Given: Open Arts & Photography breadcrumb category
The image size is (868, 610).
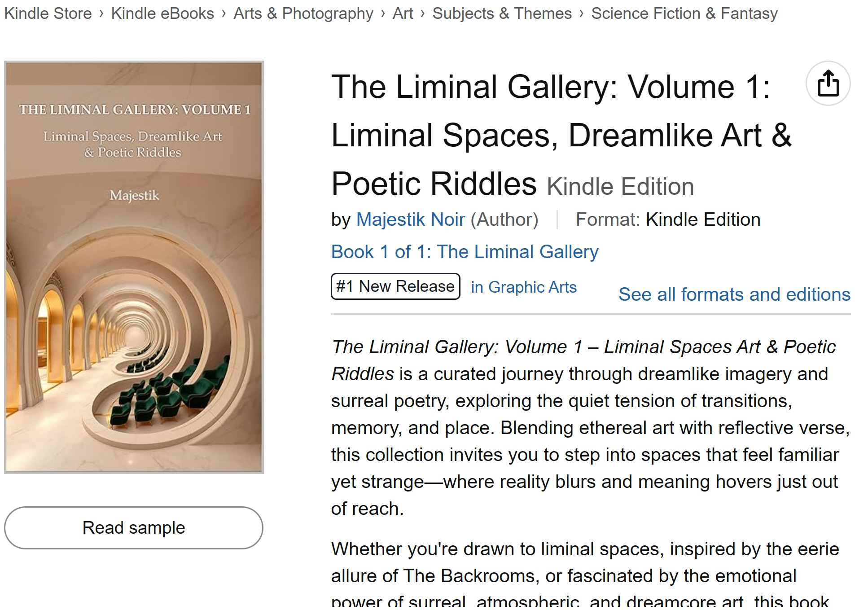Looking at the screenshot, I should point(303,13).
